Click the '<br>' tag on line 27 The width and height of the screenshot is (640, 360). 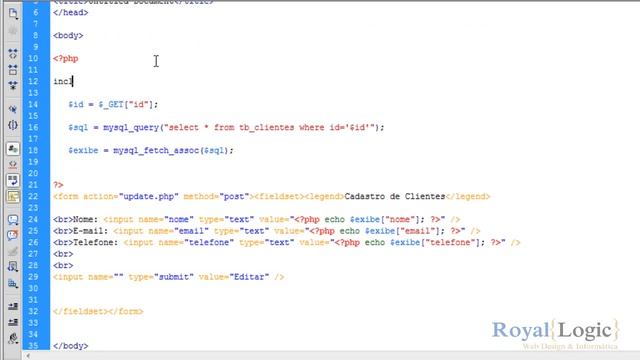(x=63, y=254)
